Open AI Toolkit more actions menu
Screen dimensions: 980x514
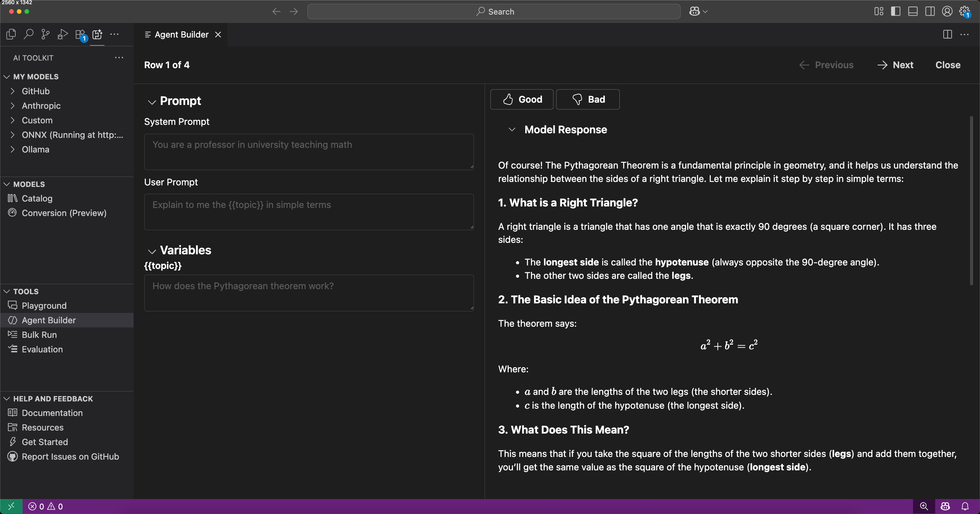point(119,57)
